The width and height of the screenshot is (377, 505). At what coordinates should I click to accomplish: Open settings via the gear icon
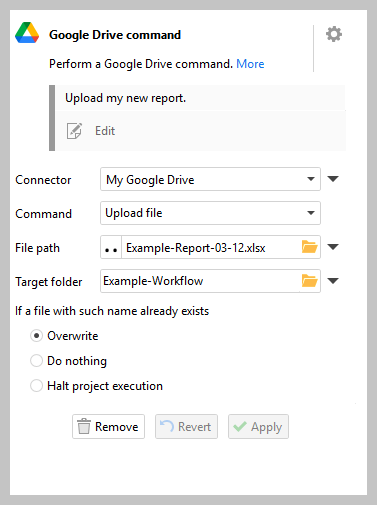334,34
